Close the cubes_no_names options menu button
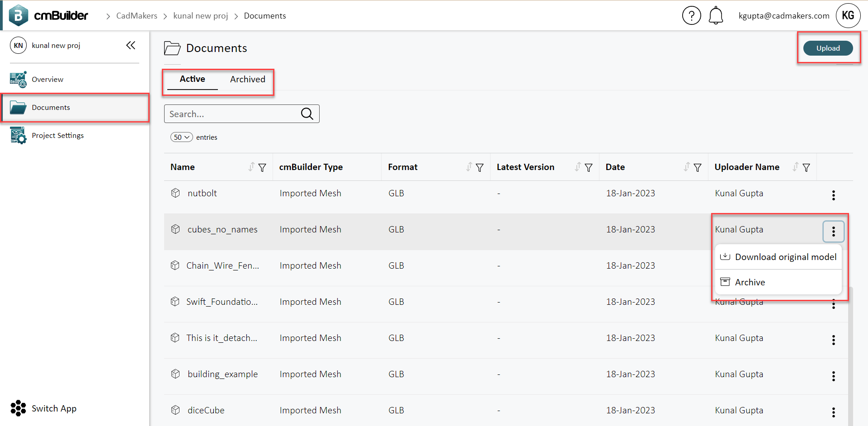Image resolution: width=868 pixels, height=426 pixels. point(834,232)
